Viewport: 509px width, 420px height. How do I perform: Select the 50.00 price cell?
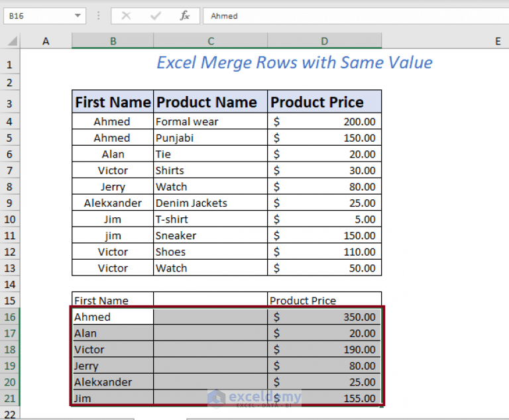point(325,268)
